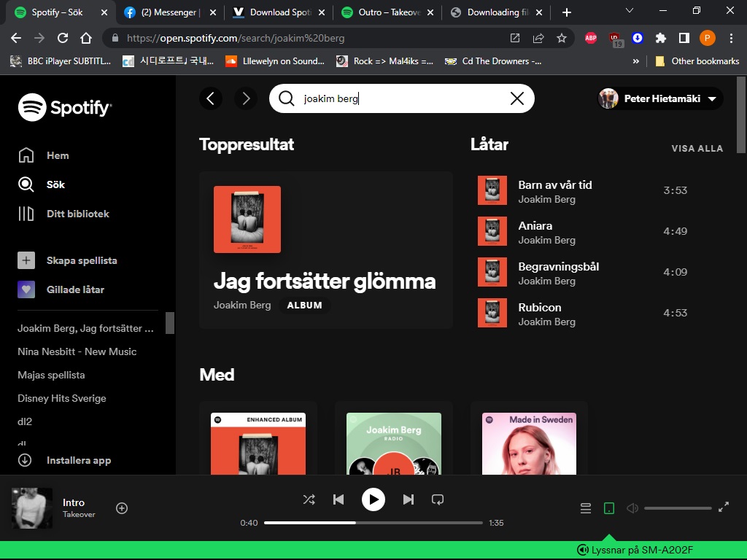The image size is (747, 560).
Task: Click browser home button
Action: point(86,38)
